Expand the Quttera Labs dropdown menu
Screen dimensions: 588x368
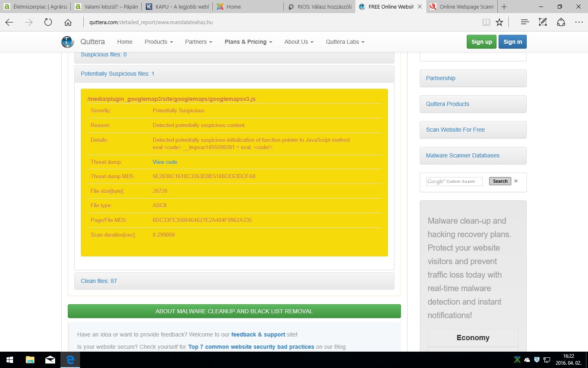pyautogui.click(x=345, y=42)
